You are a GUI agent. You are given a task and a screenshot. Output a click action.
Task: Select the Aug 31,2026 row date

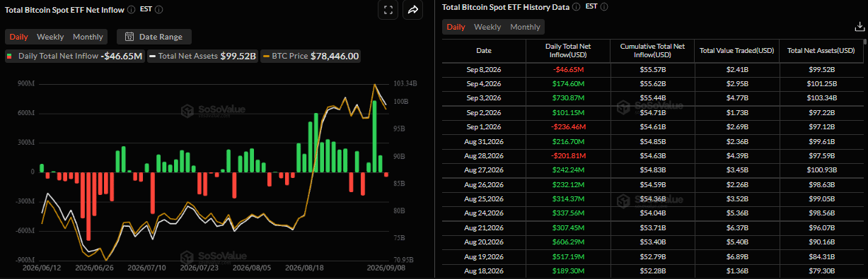[484, 141]
